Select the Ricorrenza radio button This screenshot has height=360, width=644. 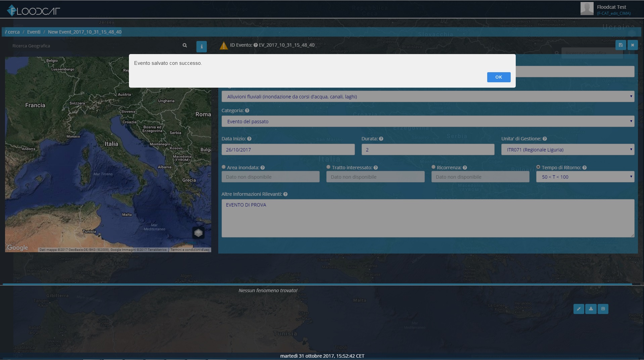pyautogui.click(x=433, y=167)
